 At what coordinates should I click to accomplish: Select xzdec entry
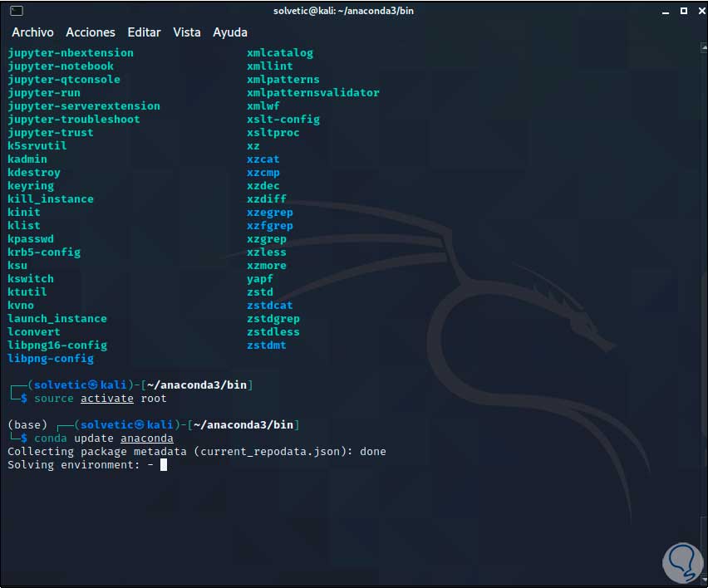click(x=263, y=186)
